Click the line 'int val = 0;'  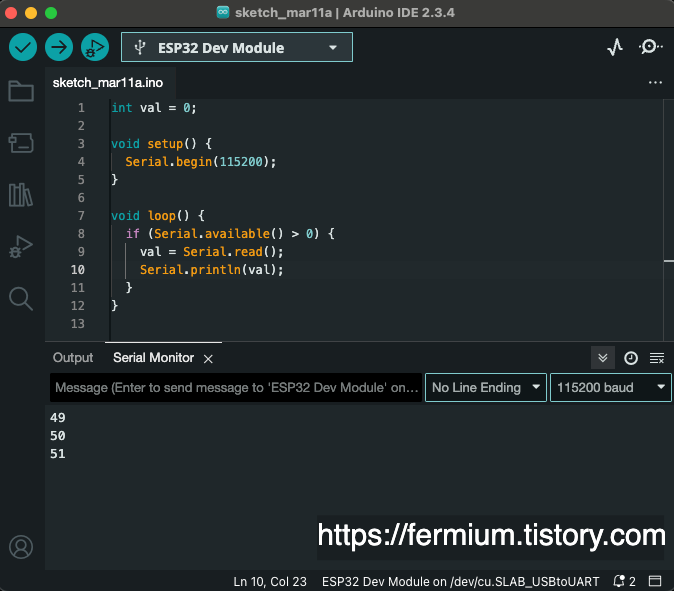tap(154, 107)
